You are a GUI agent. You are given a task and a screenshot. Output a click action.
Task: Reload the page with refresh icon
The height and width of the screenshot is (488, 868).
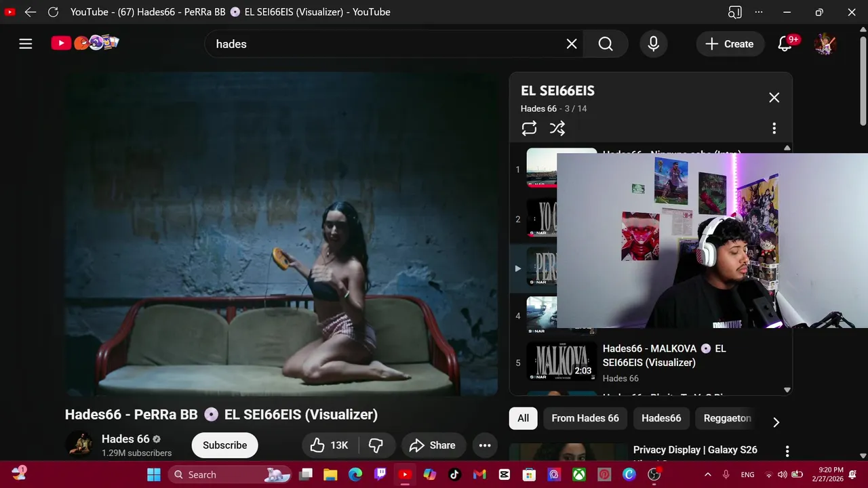click(x=53, y=12)
